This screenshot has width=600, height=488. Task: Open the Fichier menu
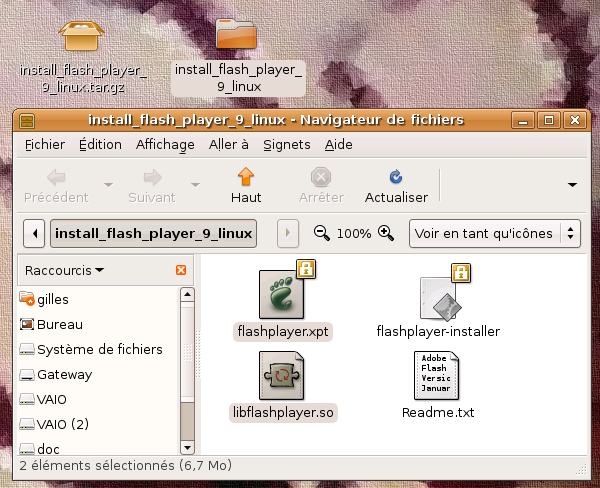pyautogui.click(x=45, y=145)
